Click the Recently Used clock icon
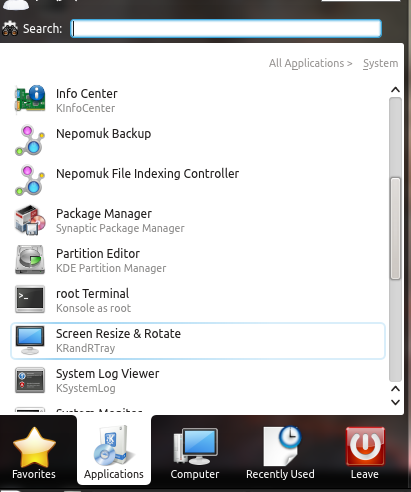Image resolution: width=411 pixels, height=492 pixels. pos(282,446)
